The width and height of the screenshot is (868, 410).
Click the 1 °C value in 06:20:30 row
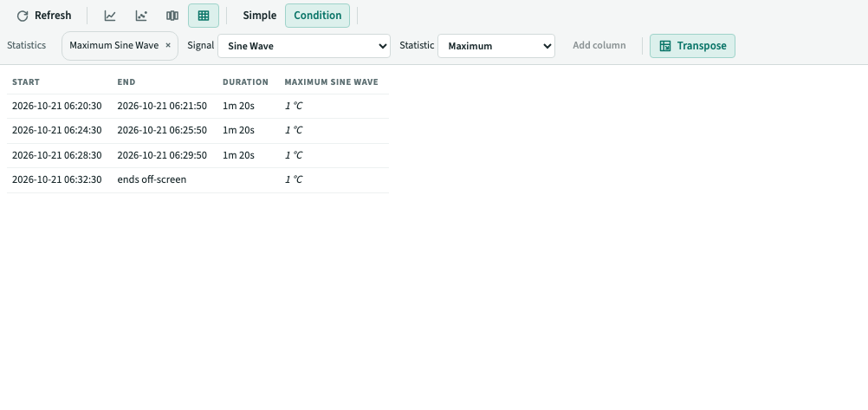[294, 106]
